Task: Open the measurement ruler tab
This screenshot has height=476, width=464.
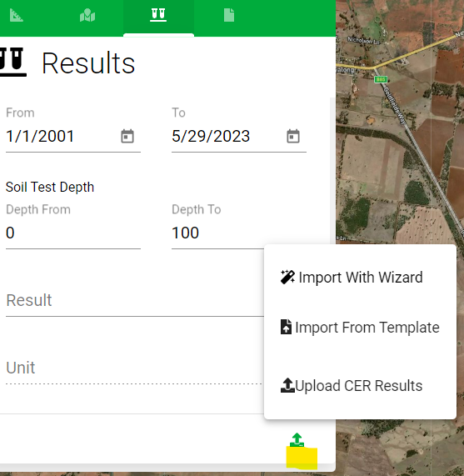Action: tap(17, 15)
